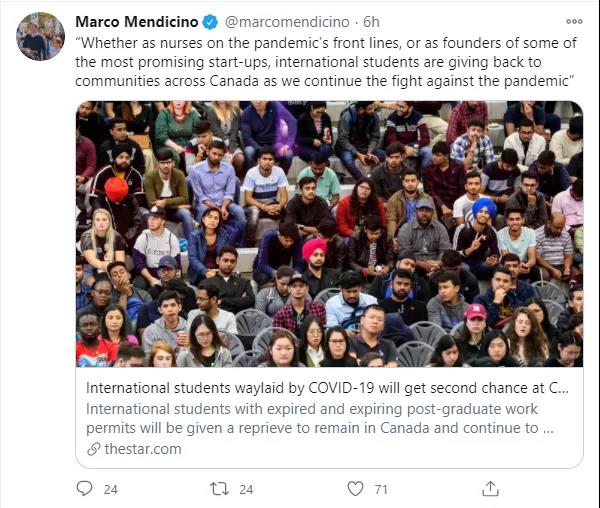Click the blue verified badge
600x508 pixels.
[210, 22]
